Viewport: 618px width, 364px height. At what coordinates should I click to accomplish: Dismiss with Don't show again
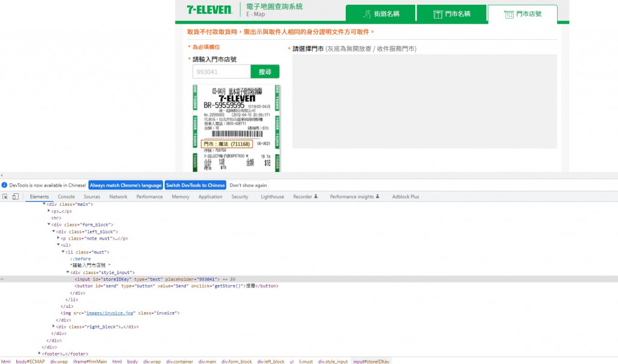248,185
